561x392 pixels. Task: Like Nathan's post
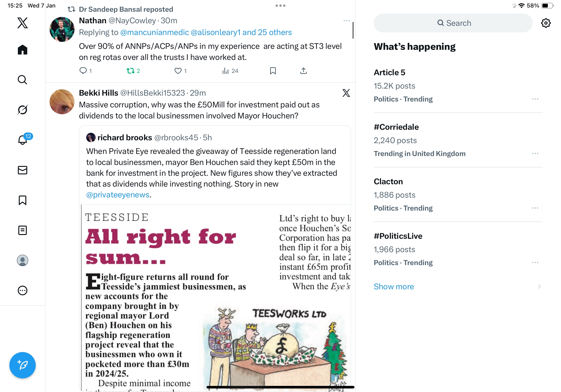coord(180,71)
